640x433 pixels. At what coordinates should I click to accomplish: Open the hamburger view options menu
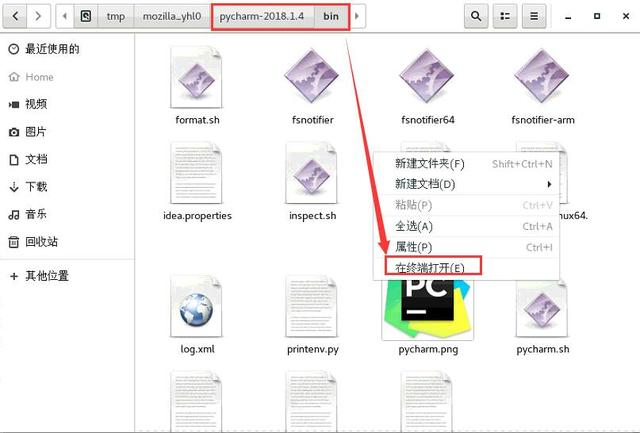pos(534,16)
